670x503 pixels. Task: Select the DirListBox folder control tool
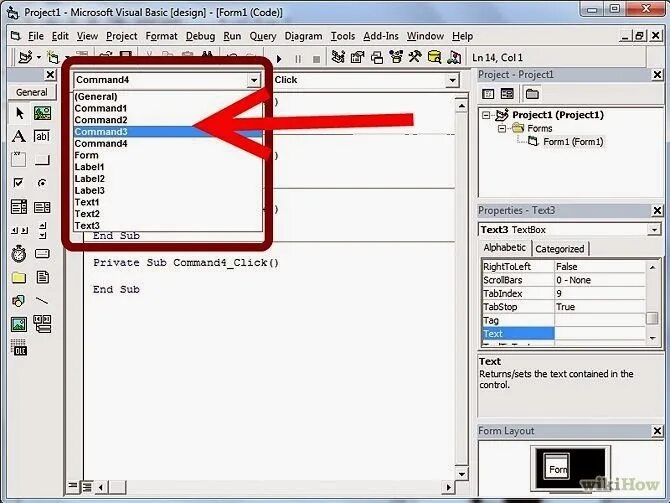click(18, 278)
